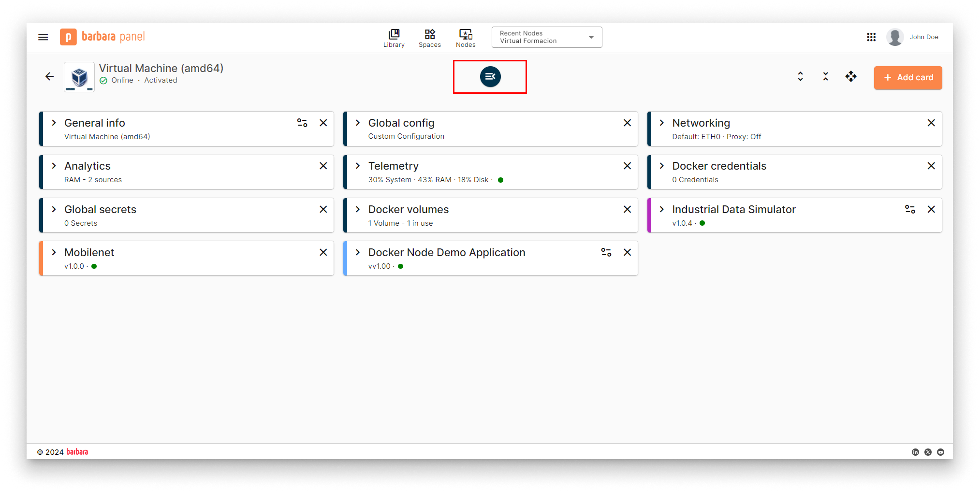Open the Library panel

click(x=394, y=38)
